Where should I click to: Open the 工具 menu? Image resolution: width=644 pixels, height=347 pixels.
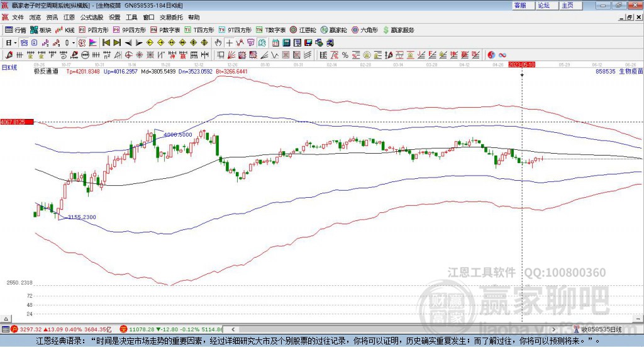pos(131,17)
